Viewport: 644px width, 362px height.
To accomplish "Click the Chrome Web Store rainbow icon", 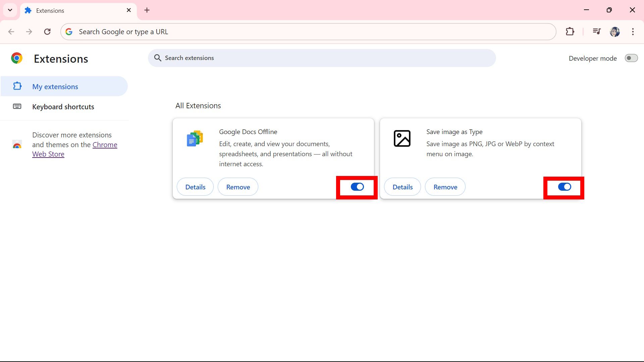I will (x=16, y=145).
